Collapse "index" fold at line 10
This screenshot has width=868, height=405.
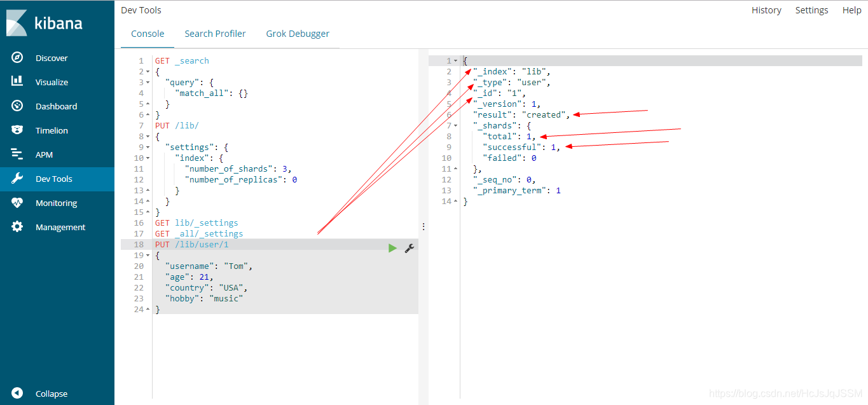click(x=148, y=158)
